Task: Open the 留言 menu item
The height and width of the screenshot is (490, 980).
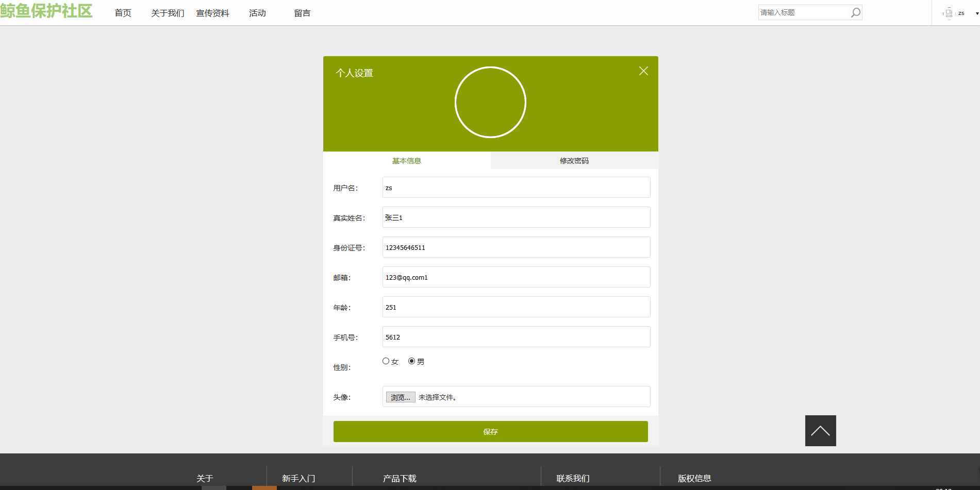Action: pyautogui.click(x=302, y=13)
